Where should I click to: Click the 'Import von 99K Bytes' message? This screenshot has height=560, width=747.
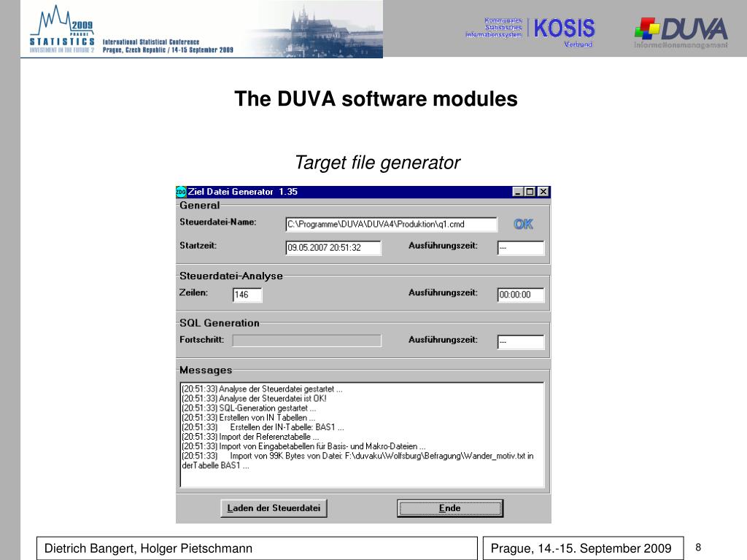[x=357, y=461]
